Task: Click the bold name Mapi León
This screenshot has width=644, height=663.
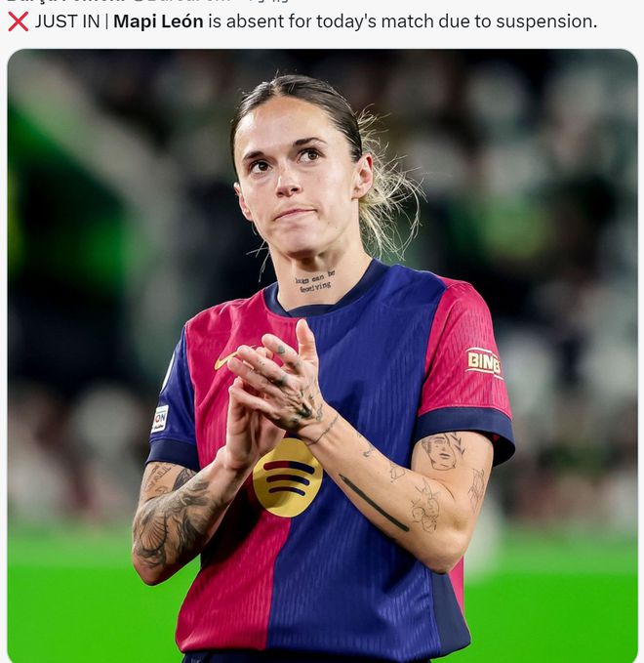Action: pyautogui.click(x=158, y=21)
